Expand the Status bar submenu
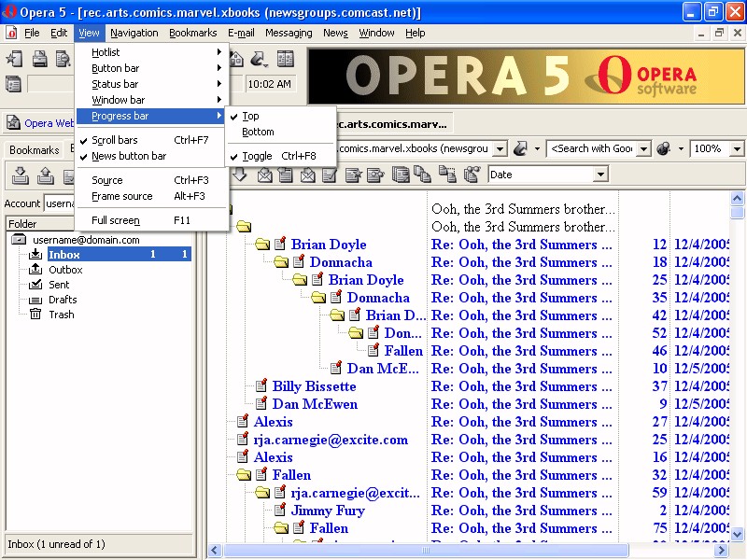Screen dimensions: 747x560 tap(151, 84)
